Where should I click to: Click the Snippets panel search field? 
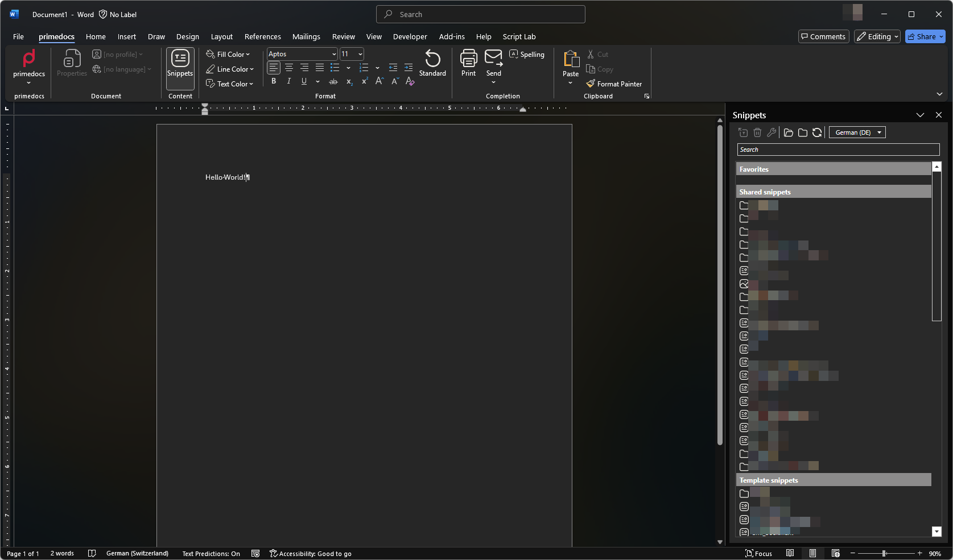click(x=838, y=150)
